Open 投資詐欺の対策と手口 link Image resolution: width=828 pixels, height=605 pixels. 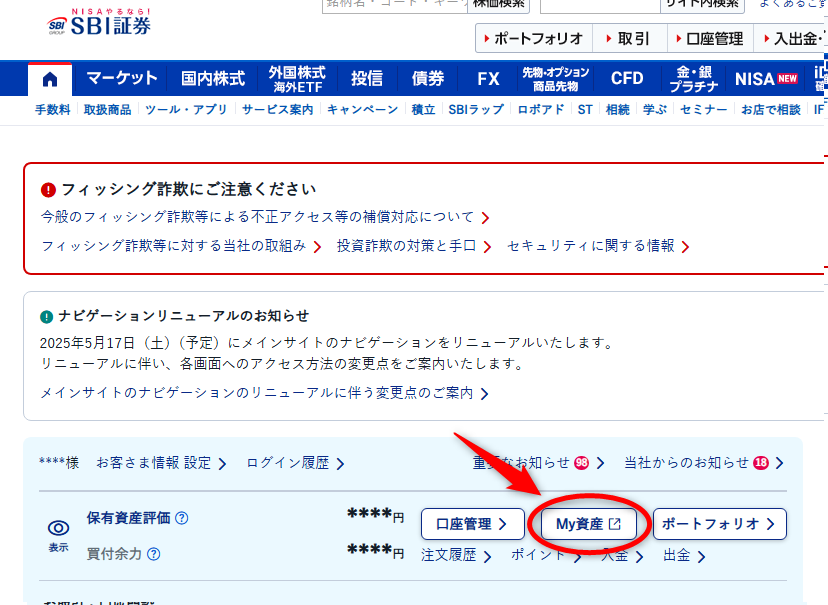(x=414, y=246)
